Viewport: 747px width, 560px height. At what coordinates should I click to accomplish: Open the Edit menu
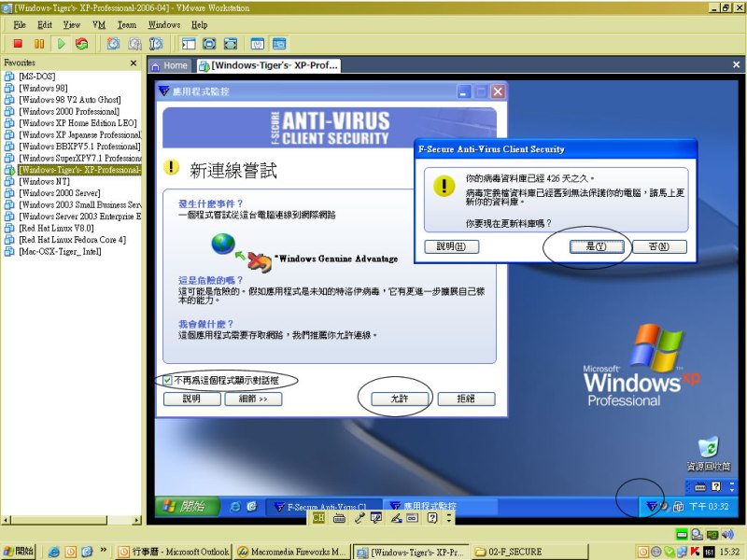tap(45, 25)
